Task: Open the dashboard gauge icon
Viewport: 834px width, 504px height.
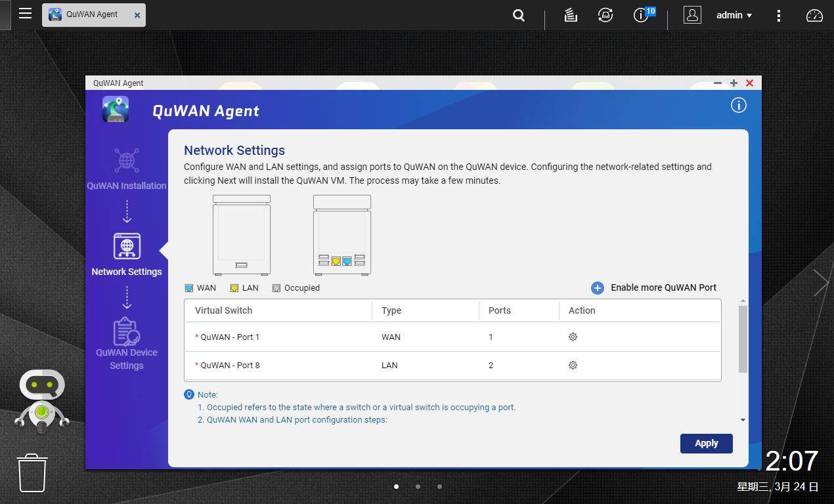Action: [814, 15]
